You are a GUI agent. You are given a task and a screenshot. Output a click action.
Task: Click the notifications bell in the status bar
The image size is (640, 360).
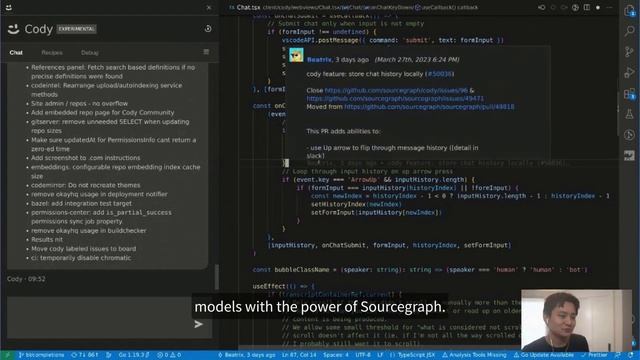click(x=631, y=355)
